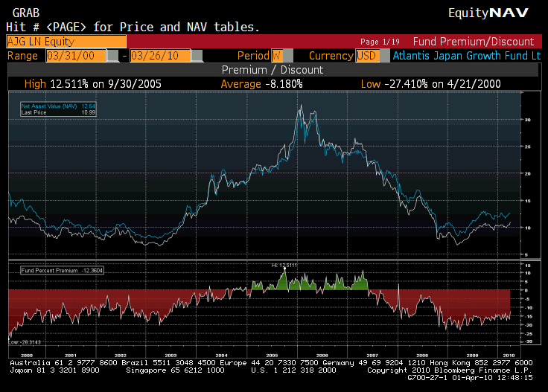This screenshot has height=392, width=548.
Task: Open the end date picker button
Action: click(x=197, y=56)
